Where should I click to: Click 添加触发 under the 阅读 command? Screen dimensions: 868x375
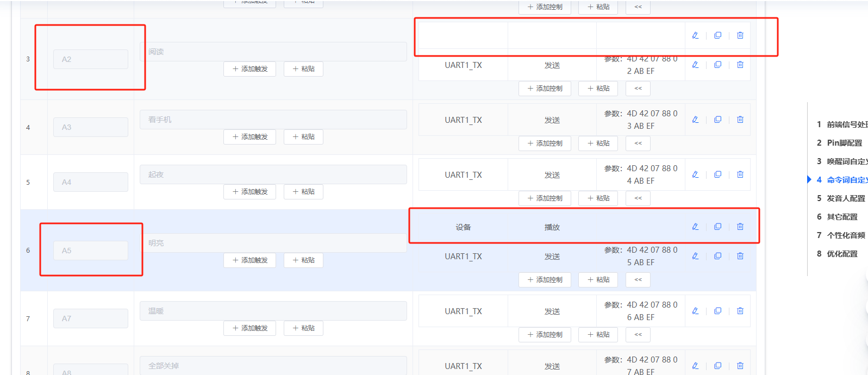tap(249, 69)
